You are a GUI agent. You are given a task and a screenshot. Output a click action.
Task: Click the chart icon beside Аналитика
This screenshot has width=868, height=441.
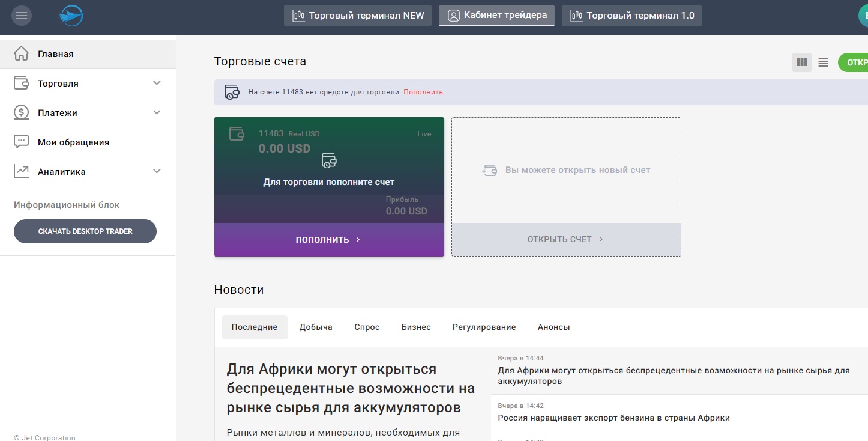tap(21, 171)
